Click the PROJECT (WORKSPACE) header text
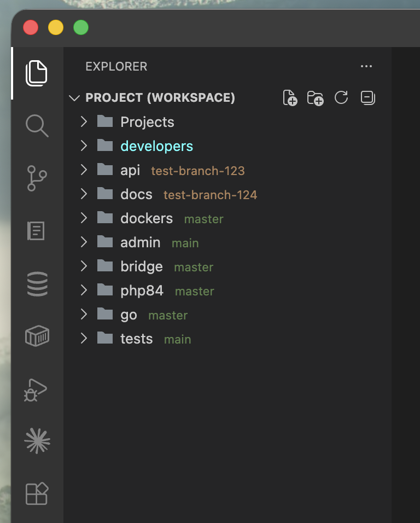420x523 pixels. 160,98
